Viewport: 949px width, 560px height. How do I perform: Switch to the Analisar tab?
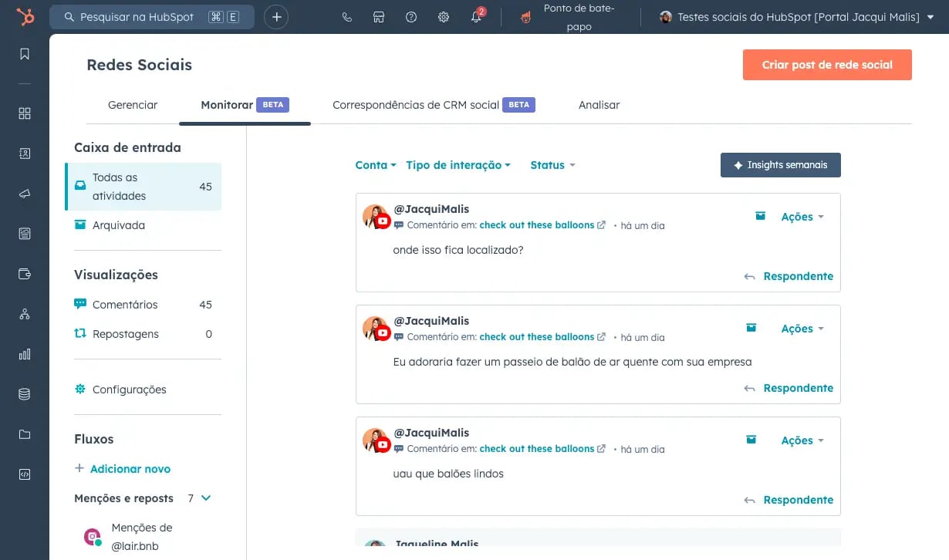(599, 105)
